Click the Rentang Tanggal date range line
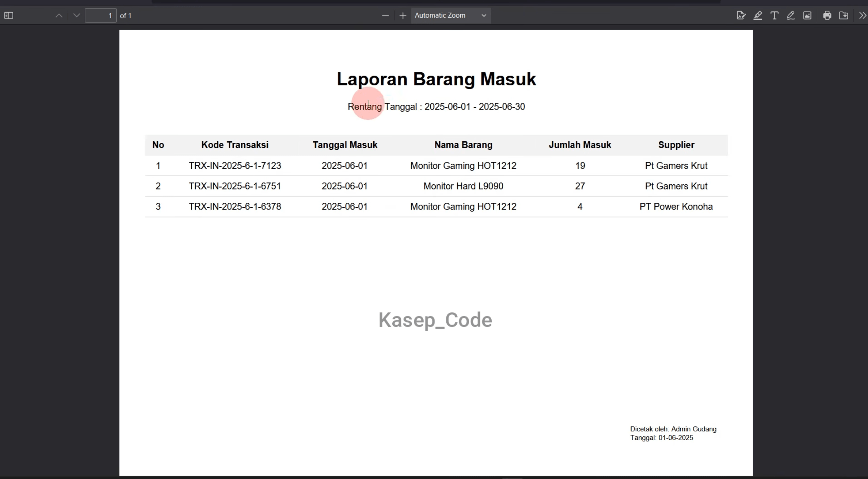The image size is (868, 479). click(436, 107)
